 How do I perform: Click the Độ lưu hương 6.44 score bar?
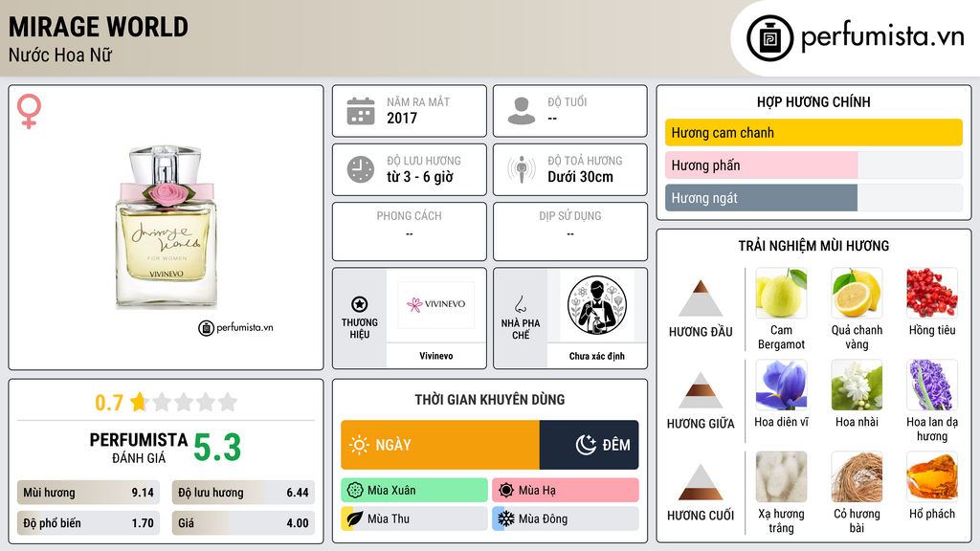[243, 493]
